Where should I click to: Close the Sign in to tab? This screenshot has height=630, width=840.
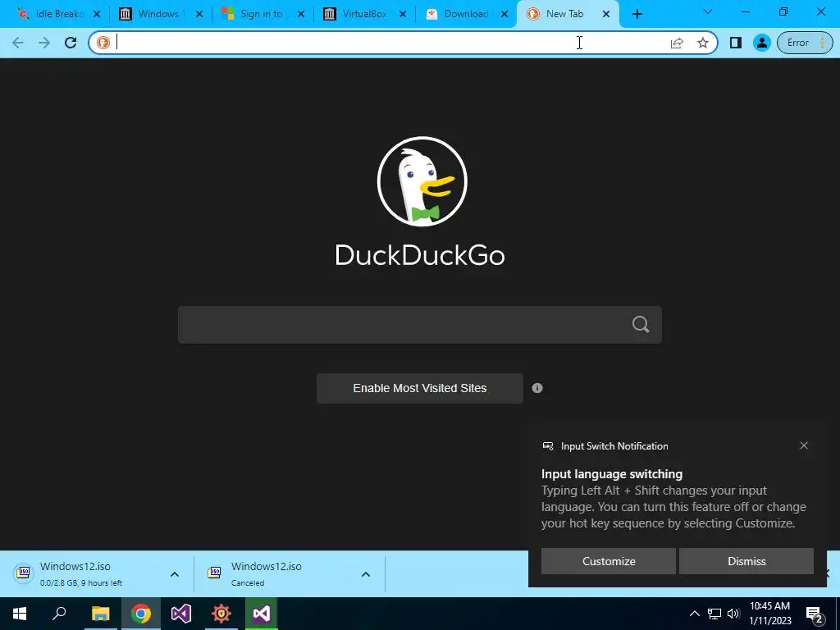pos(301,15)
